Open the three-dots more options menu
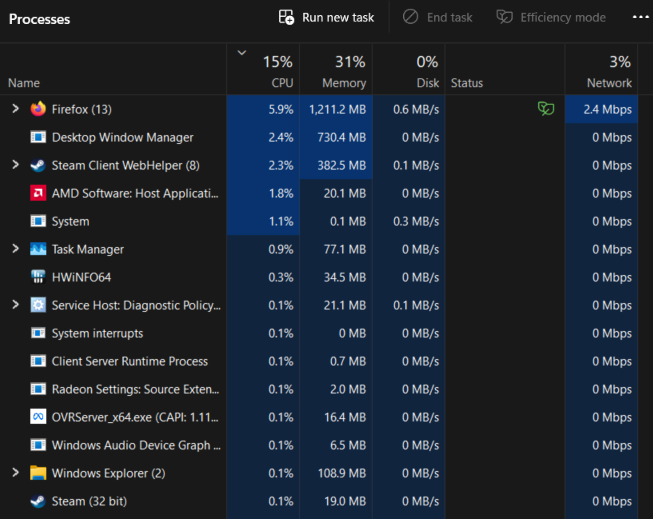Viewport: 653px width, 519px height. point(641,17)
